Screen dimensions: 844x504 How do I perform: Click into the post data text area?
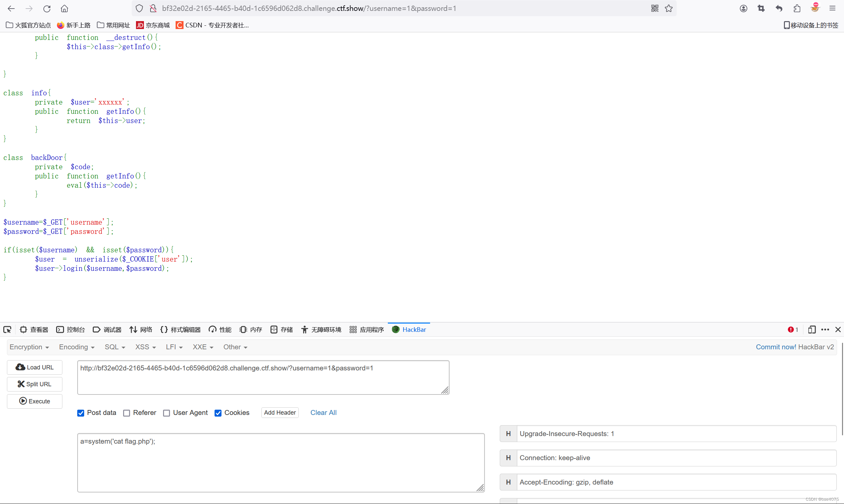tap(280, 462)
